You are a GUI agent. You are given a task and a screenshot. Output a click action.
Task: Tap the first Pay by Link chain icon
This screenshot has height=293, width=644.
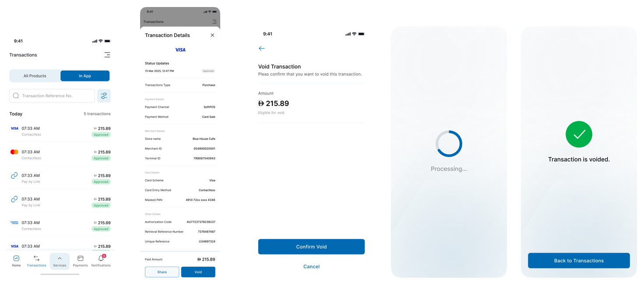(14, 176)
